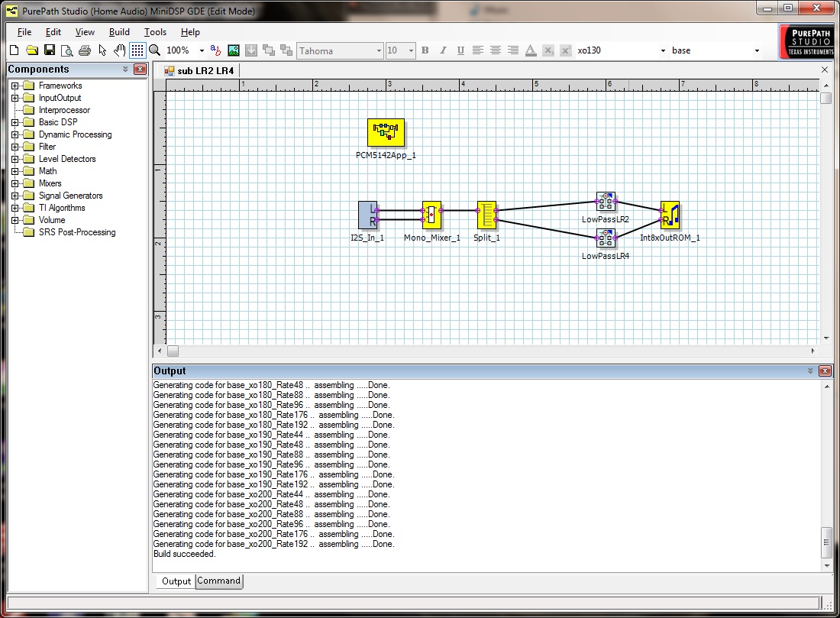The image size is (840, 618).
Task: Select the hand pan tool
Action: point(119,50)
